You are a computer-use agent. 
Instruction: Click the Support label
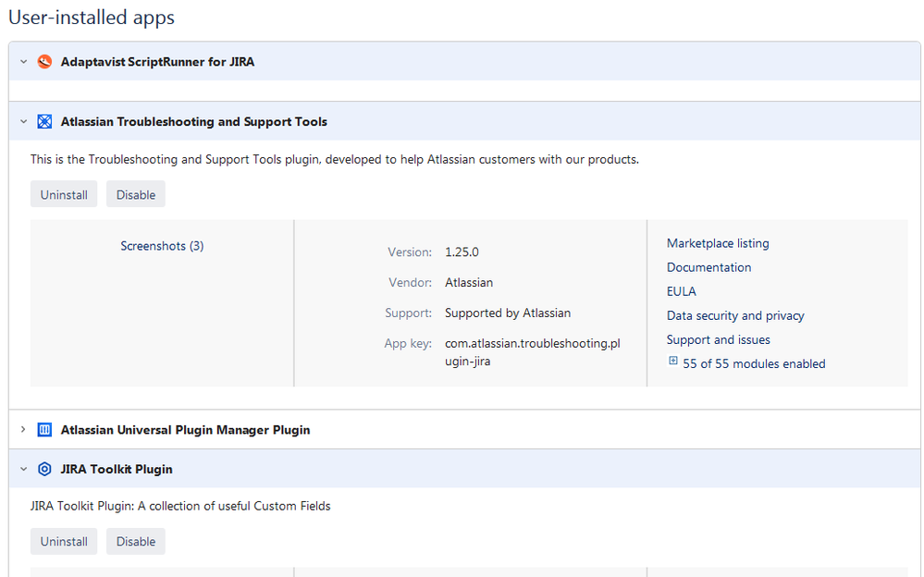409,313
